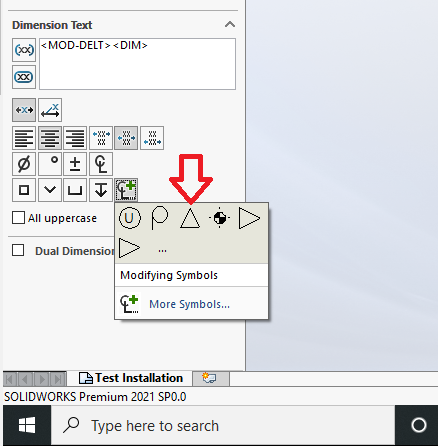The image size is (438, 446).
Task: Click the Diameter symbol button
Action: [x=24, y=164]
